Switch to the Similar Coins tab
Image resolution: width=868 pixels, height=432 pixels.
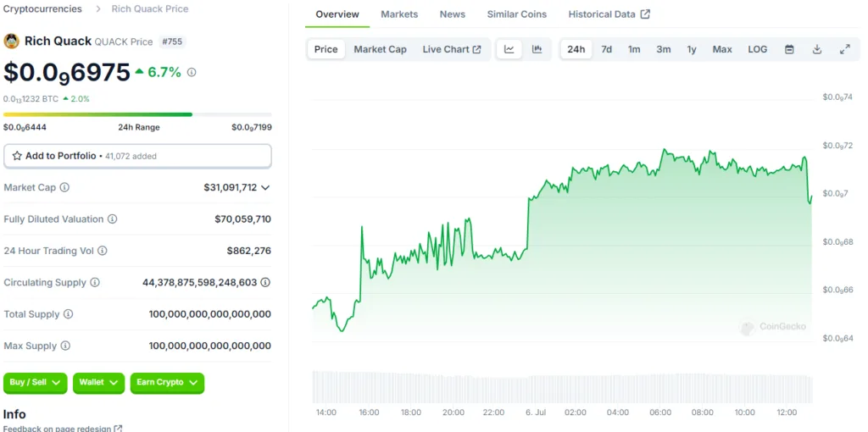(516, 14)
